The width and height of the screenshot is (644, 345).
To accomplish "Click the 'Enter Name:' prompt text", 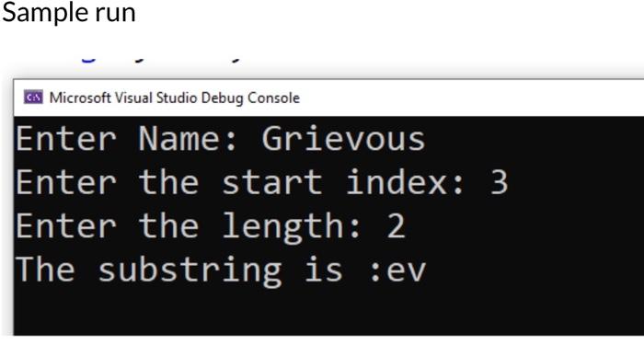I will pos(127,139).
